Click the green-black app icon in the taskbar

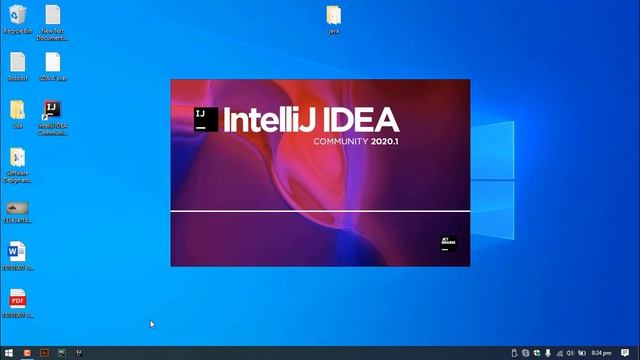61,353
